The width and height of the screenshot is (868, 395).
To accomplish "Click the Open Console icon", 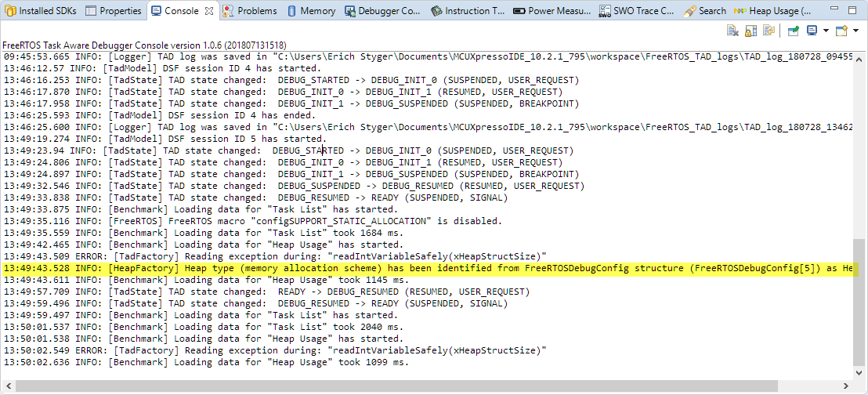I will click(841, 31).
